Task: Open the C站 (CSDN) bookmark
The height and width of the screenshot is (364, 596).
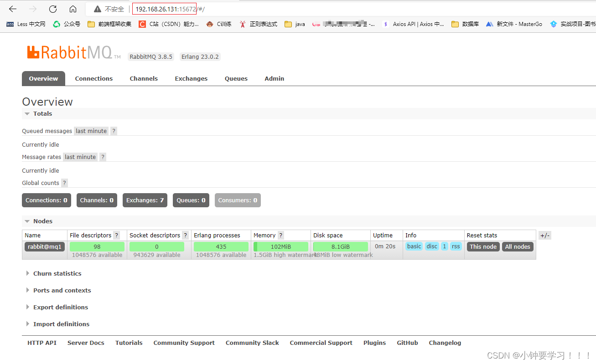Action: click(169, 24)
